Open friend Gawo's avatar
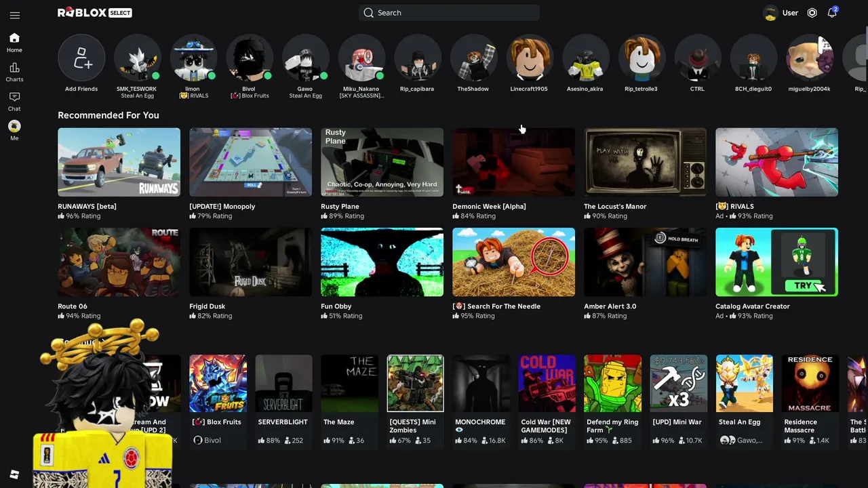 pos(305,58)
